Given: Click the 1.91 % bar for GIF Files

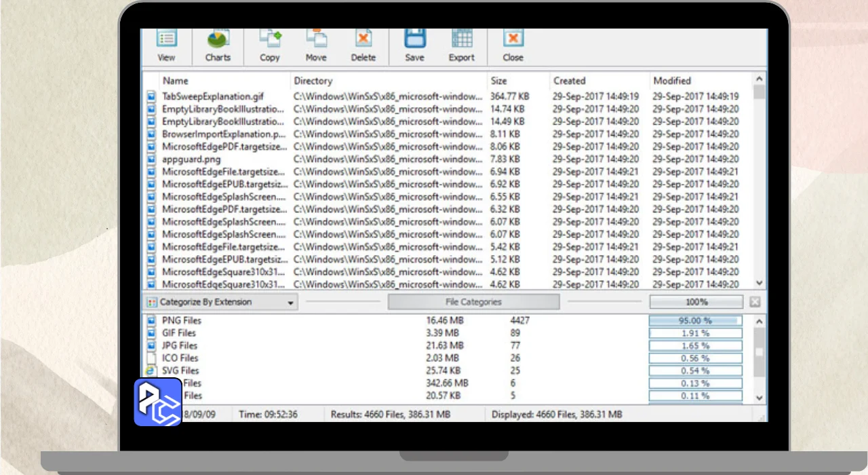Looking at the screenshot, I should pyautogui.click(x=695, y=333).
